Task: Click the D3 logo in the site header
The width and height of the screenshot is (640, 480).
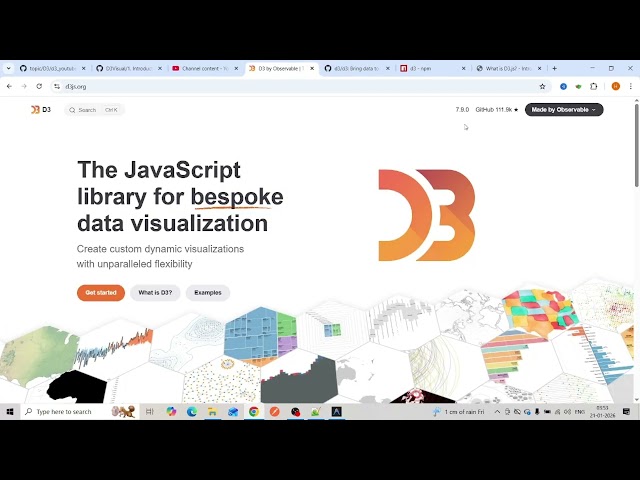Action: pyautogui.click(x=41, y=109)
